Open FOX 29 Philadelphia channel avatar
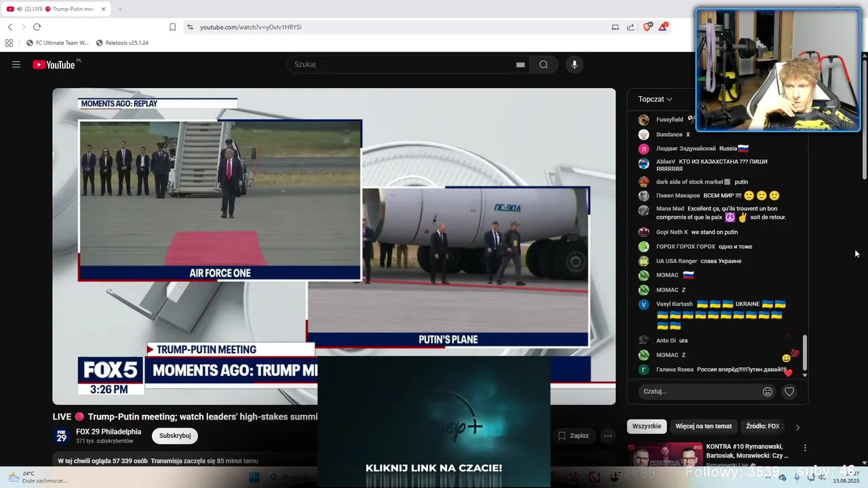 coord(61,436)
